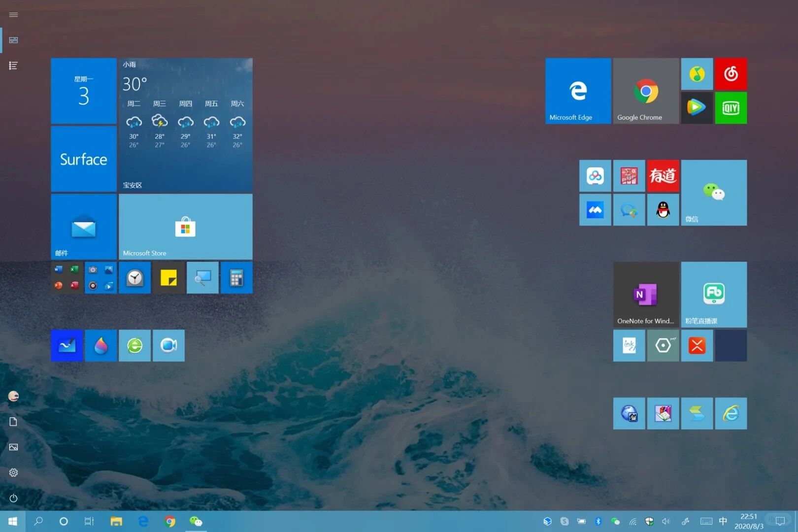This screenshot has width=798, height=532.
Task: Launch Google Chrome from its tile
Action: 645,91
